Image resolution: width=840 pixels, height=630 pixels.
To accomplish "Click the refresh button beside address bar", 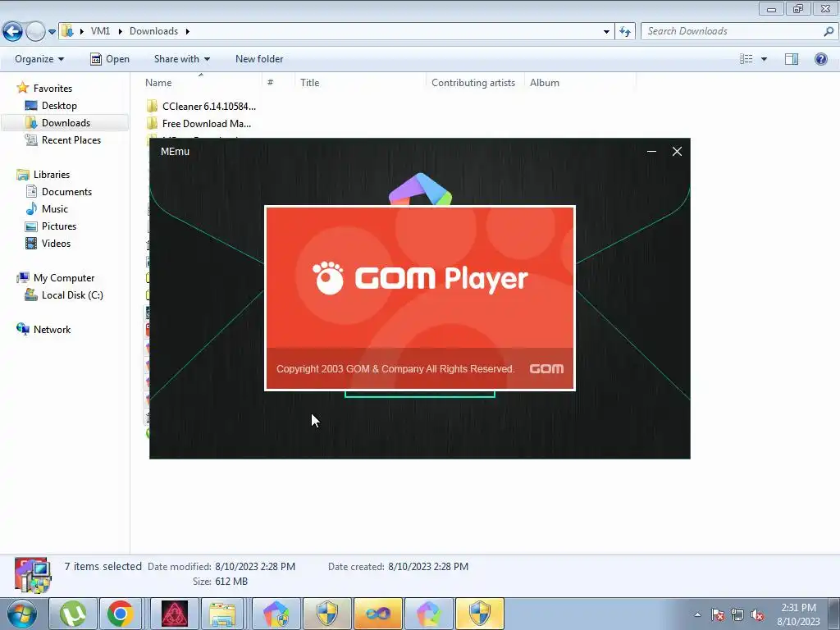I will [625, 32].
